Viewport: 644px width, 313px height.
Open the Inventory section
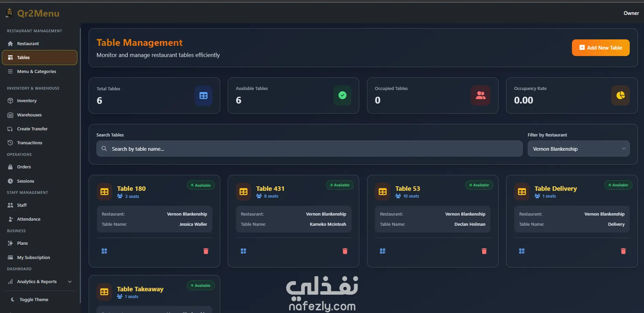point(39,101)
